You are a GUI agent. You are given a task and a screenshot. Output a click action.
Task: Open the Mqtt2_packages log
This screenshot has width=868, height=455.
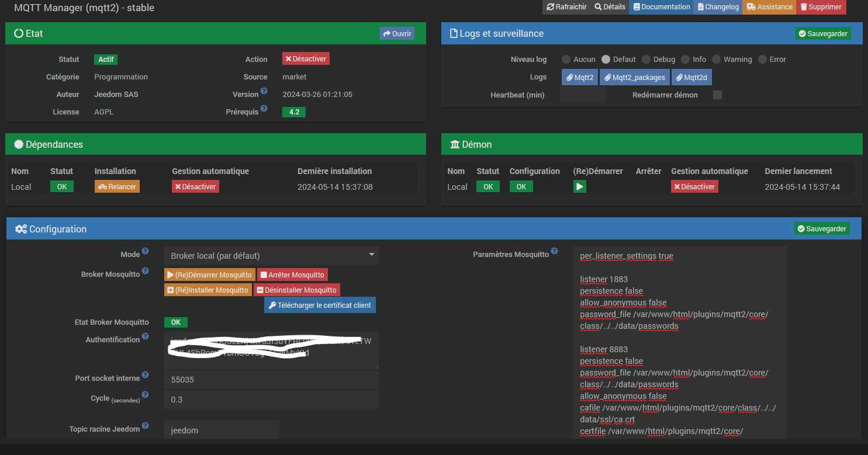coord(634,77)
